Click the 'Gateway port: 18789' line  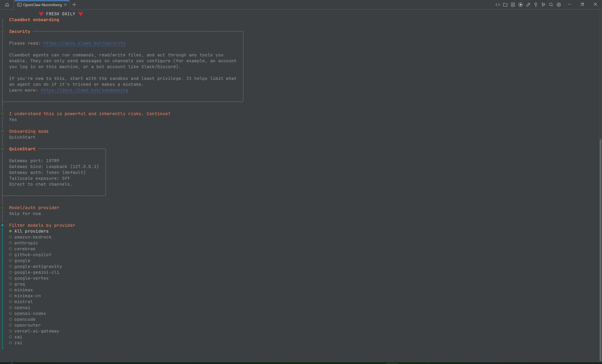click(34, 161)
